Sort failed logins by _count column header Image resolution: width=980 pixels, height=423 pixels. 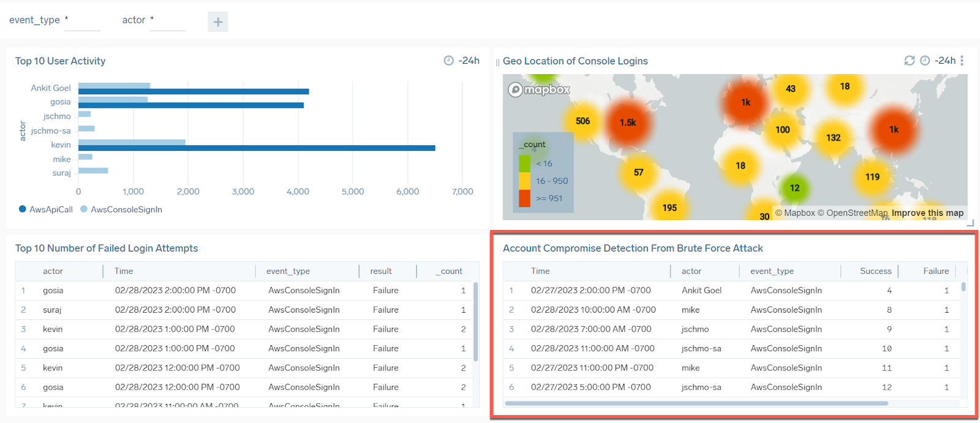[x=451, y=271]
